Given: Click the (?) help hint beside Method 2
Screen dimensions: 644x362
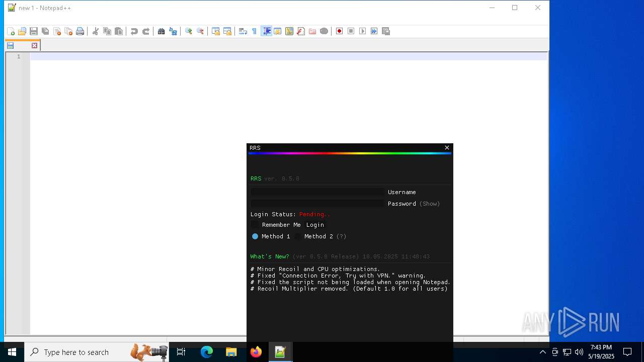Looking at the screenshot, I should point(342,236).
